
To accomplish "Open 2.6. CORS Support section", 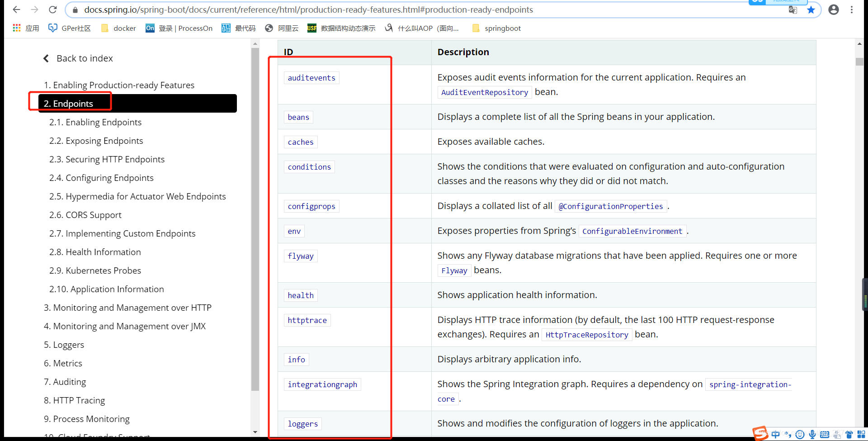I will pos(85,215).
